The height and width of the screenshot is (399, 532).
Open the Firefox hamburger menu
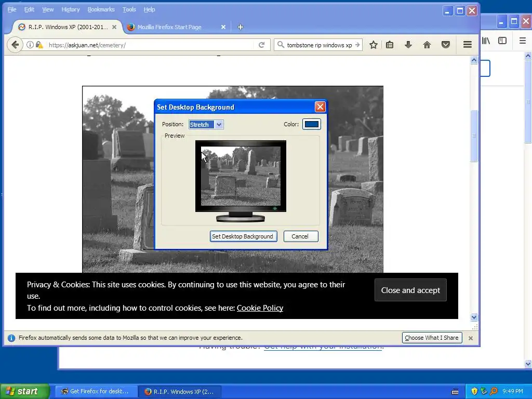coord(467,45)
